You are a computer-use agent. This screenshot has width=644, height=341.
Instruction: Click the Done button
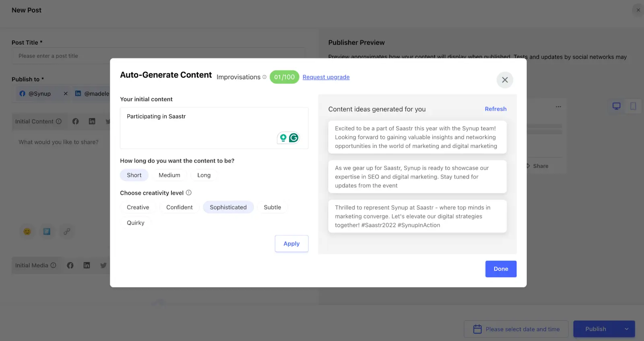pyautogui.click(x=501, y=269)
